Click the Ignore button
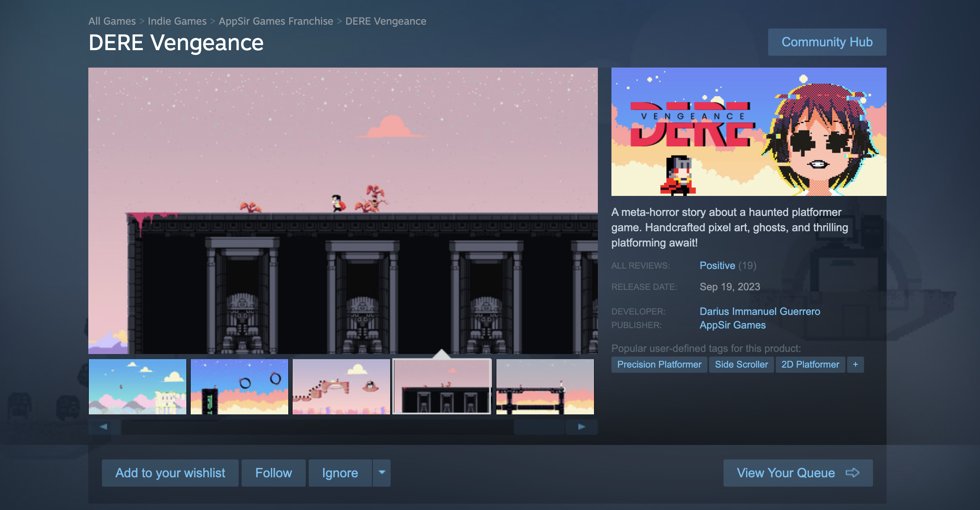Image resolution: width=980 pixels, height=510 pixels. point(340,473)
